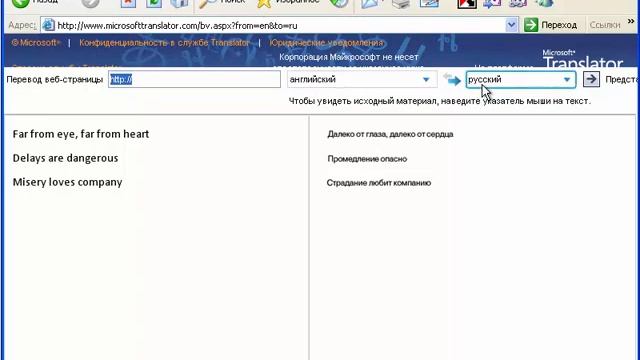Image resolution: width=640 pixels, height=360 pixels.
Task: Click the browser address URL field
Action: [280, 25]
